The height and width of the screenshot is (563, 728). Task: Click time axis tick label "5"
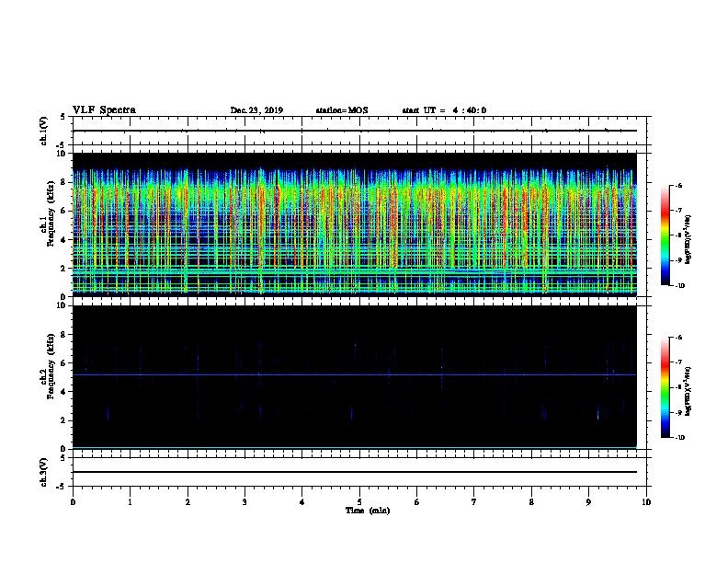tap(359, 501)
